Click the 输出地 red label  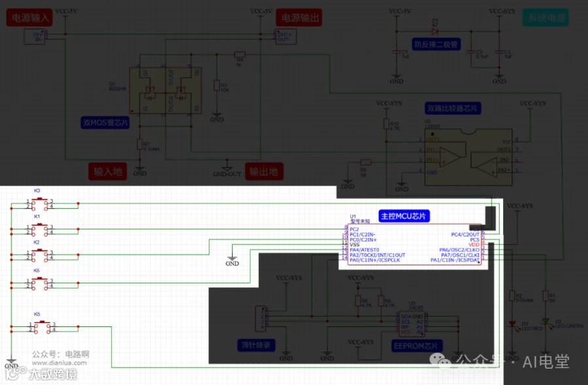pos(264,172)
